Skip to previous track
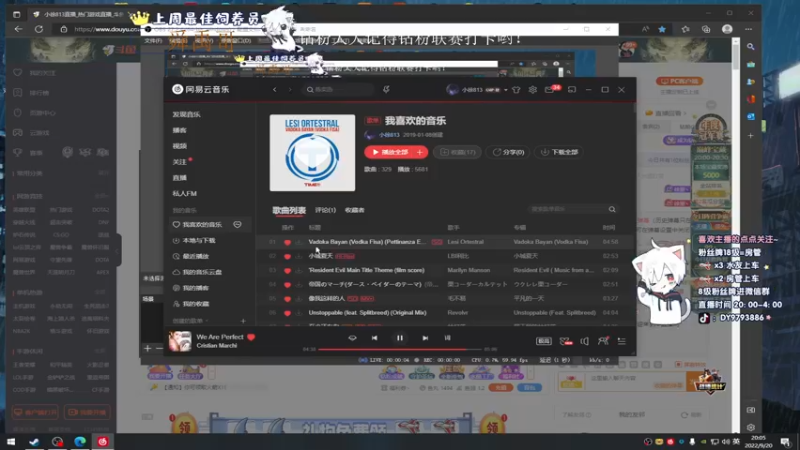 pyautogui.click(x=374, y=338)
